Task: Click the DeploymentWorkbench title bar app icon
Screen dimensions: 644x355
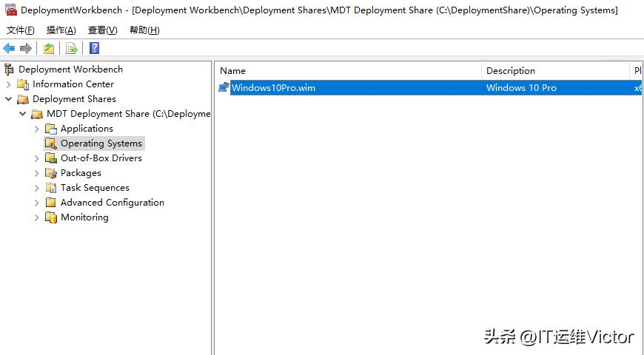Action: (11, 10)
